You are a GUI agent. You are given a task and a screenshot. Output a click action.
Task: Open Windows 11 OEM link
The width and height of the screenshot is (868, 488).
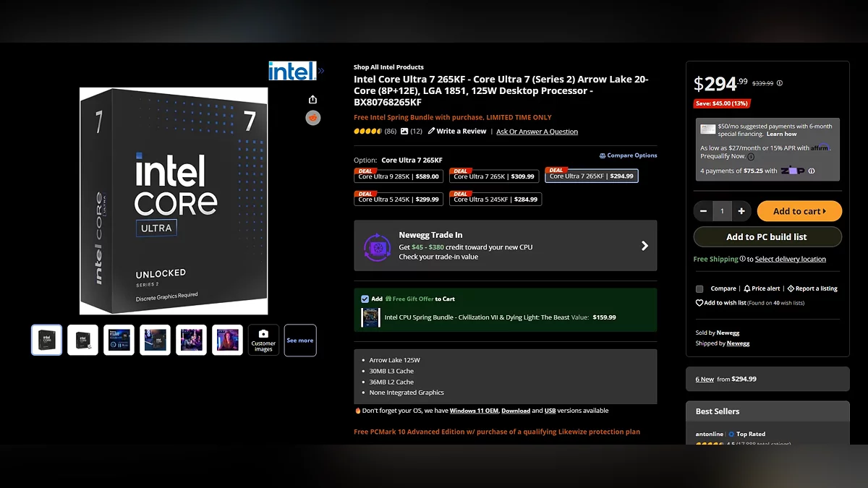474,411
